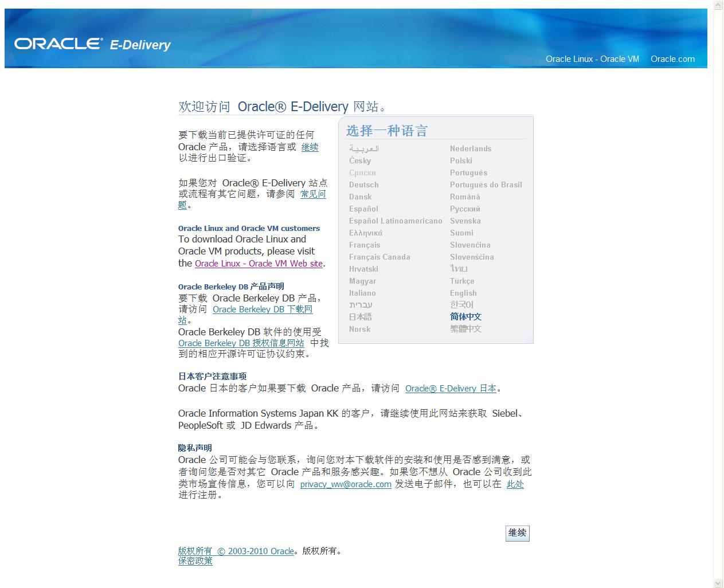Select Italiano language

pos(362,293)
